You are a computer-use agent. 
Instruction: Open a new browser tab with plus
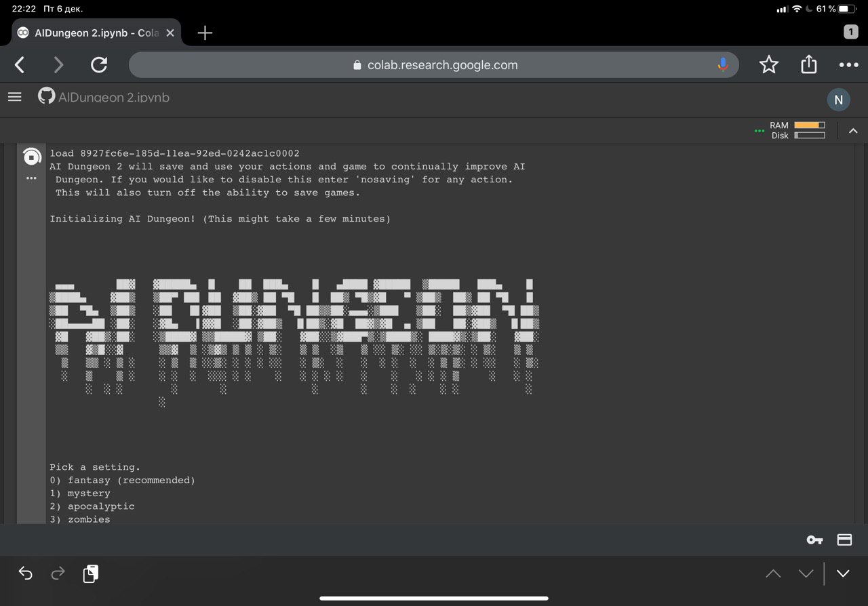point(205,33)
